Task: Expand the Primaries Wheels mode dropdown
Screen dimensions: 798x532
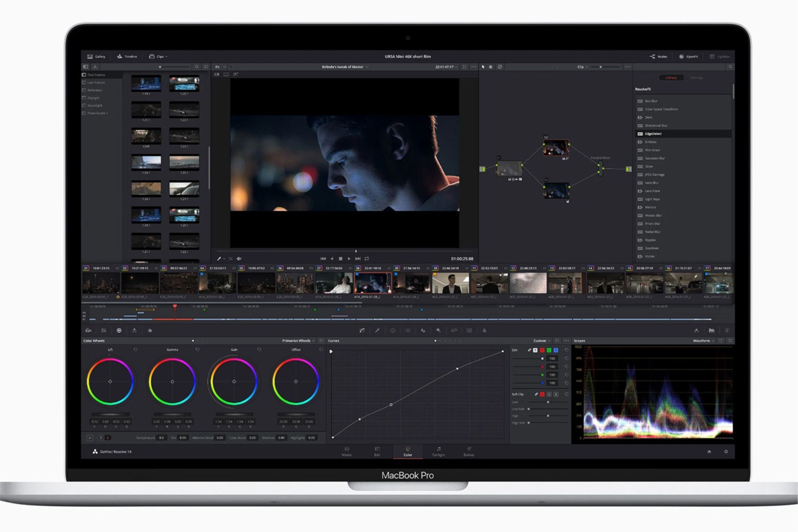Action: (298, 341)
